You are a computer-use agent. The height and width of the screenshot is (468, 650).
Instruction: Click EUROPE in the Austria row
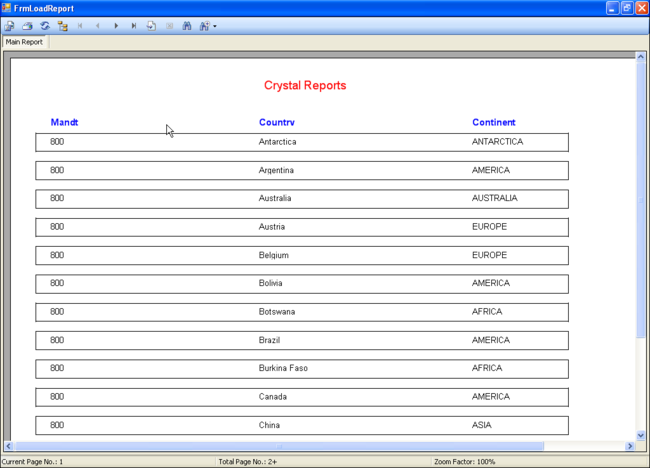[x=489, y=227]
